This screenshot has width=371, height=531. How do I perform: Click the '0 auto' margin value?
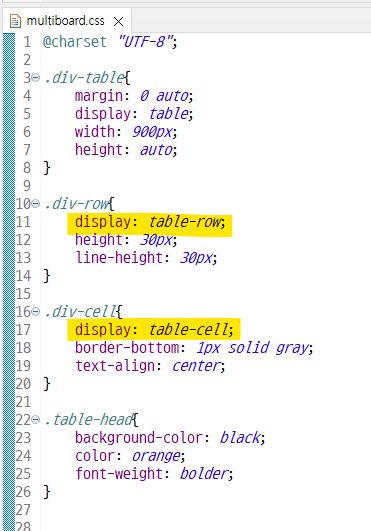[x=164, y=96]
